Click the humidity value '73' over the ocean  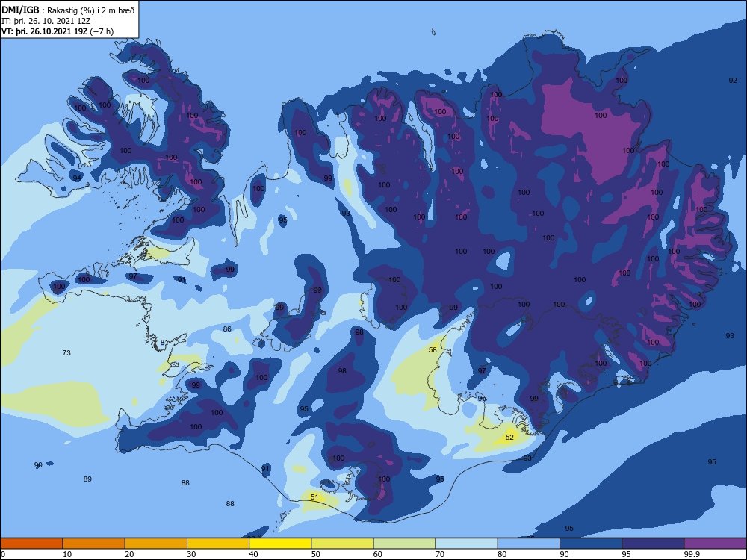(66, 353)
